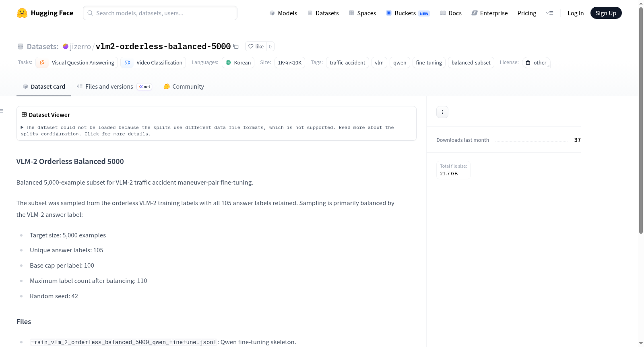644x347 pixels.
Task: Click the Korean language globe icon
Action: pos(228,62)
